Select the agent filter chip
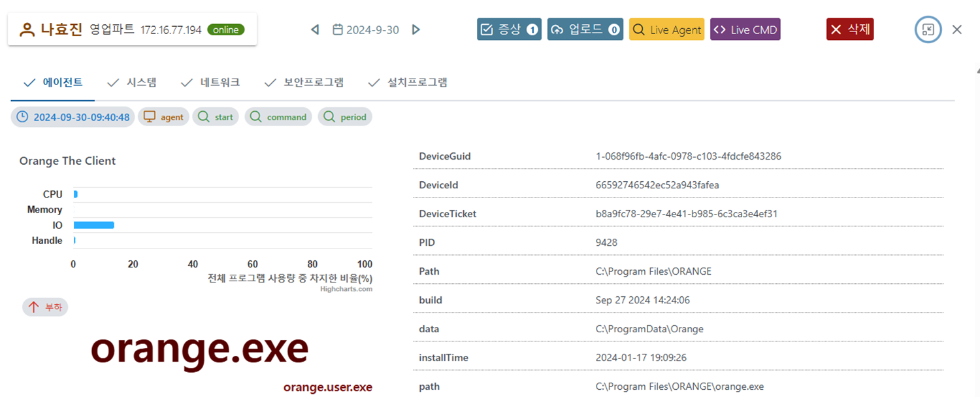This screenshot has height=397, width=980. pyautogui.click(x=164, y=117)
